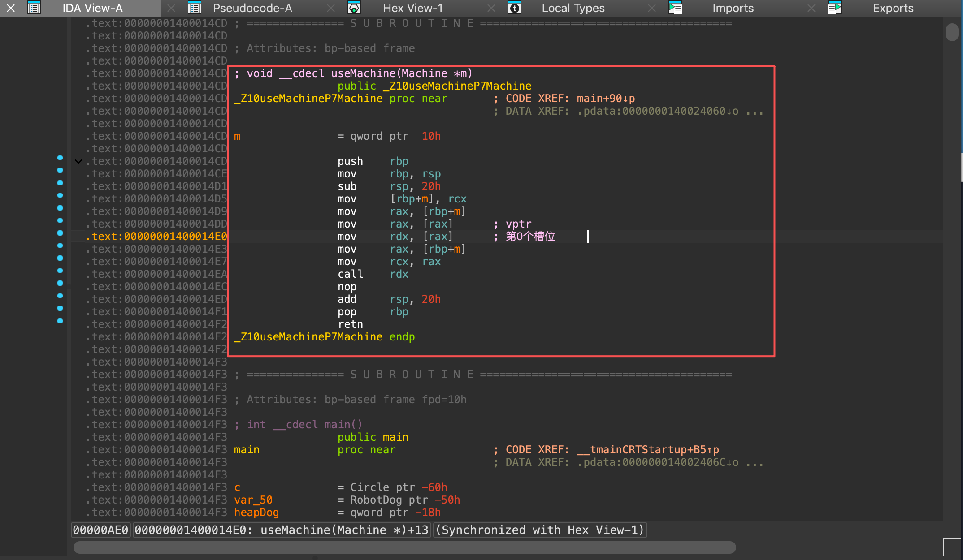Click the int __cdecl main() prototype comment
The width and height of the screenshot is (963, 560).
(299, 425)
